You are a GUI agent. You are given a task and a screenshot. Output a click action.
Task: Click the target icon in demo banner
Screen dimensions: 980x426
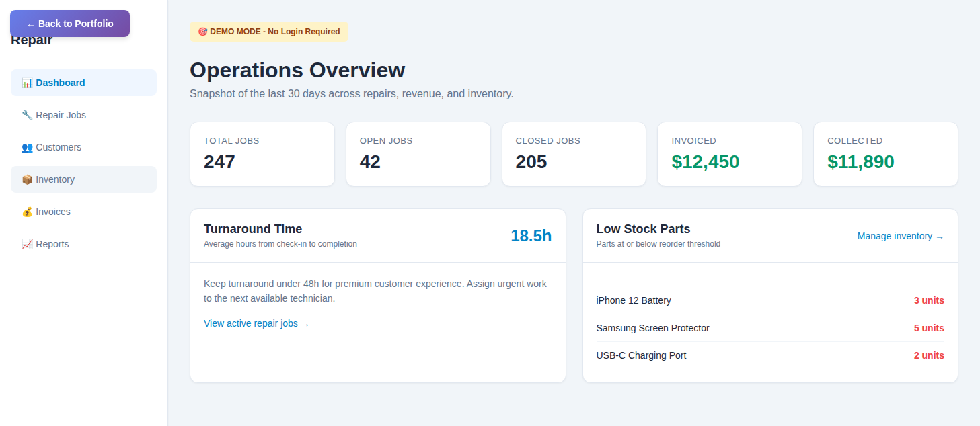click(x=202, y=32)
